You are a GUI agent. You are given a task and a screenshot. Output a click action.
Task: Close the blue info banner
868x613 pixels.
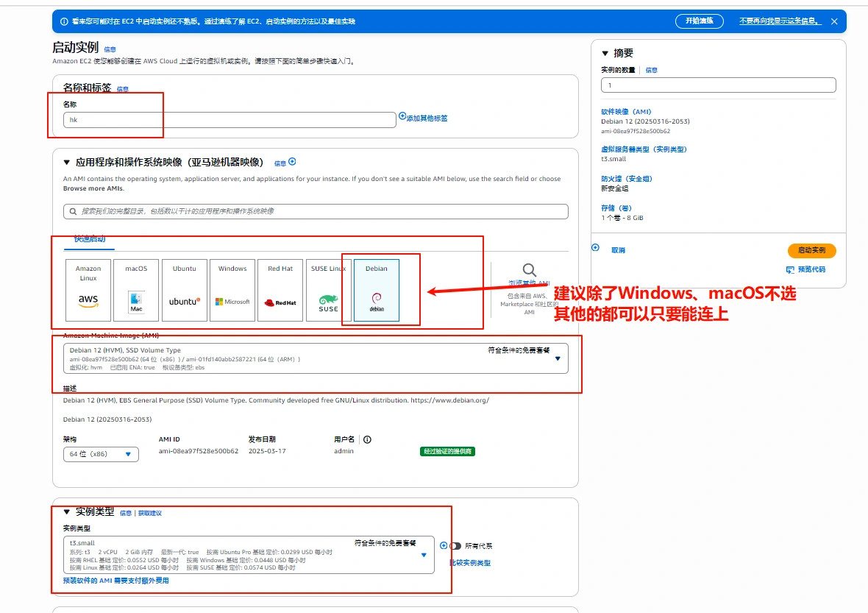click(834, 21)
